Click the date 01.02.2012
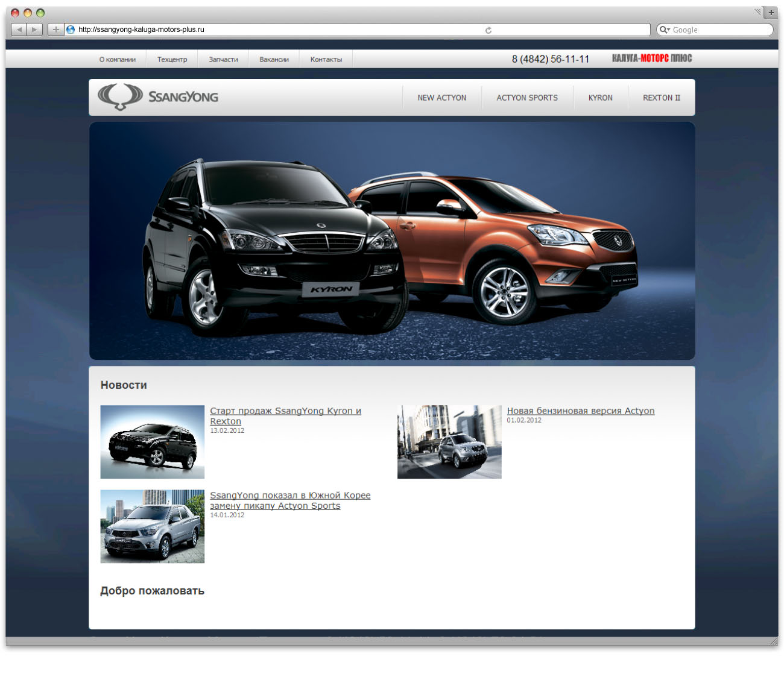The width and height of the screenshot is (784, 674). [x=524, y=420]
